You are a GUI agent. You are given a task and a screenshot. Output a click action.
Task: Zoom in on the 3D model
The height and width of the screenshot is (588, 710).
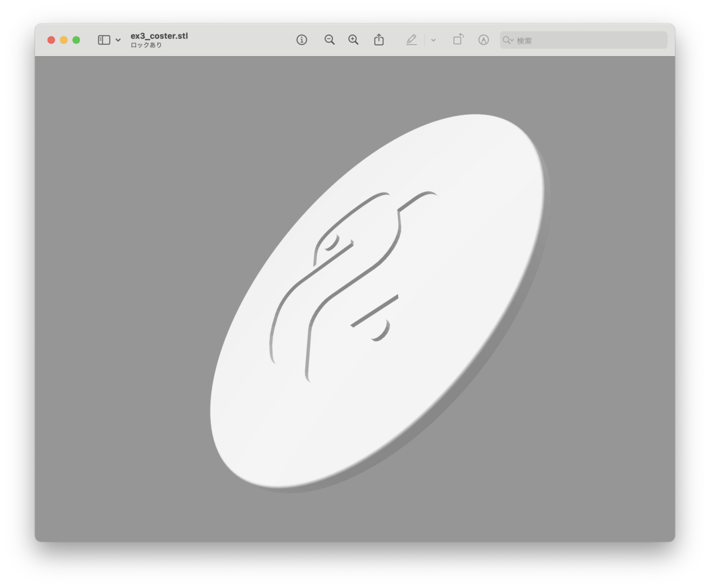(x=353, y=40)
